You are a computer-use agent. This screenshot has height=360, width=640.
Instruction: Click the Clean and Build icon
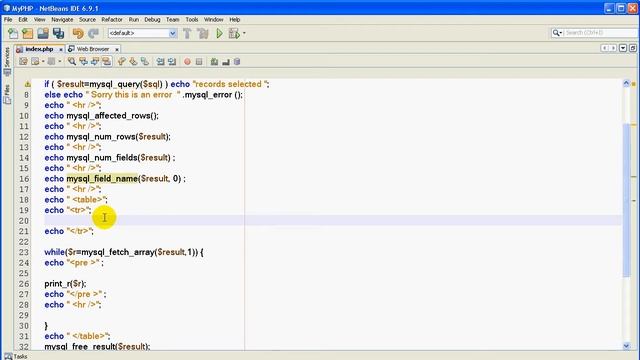pyautogui.click(x=203, y=33)
